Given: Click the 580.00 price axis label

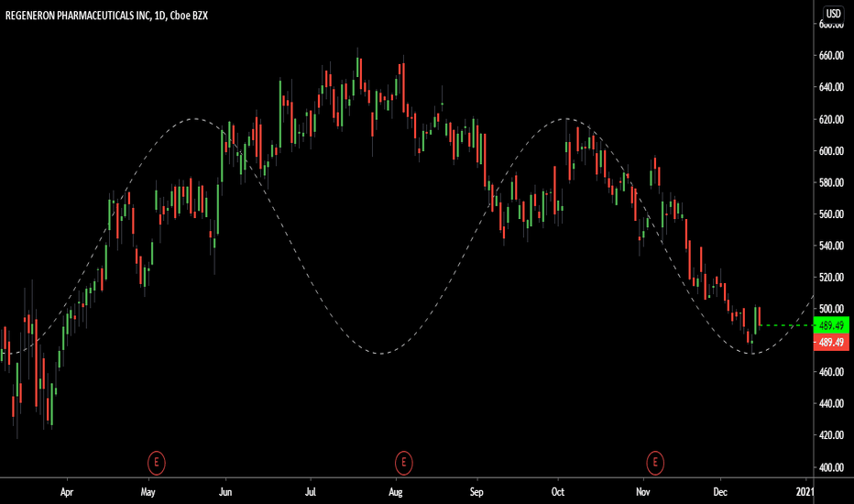Looking at the screenshot, I should (x=832, y=182).
